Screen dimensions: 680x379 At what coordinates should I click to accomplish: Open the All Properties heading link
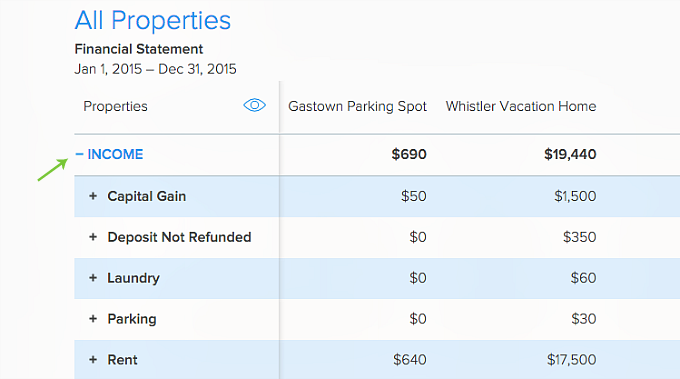pos(153,20)
